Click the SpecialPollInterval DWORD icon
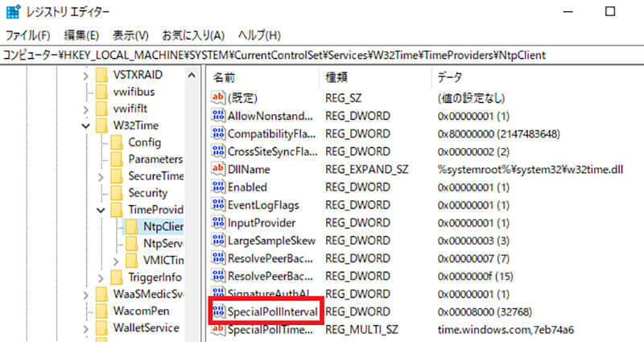 click(218, 312)
